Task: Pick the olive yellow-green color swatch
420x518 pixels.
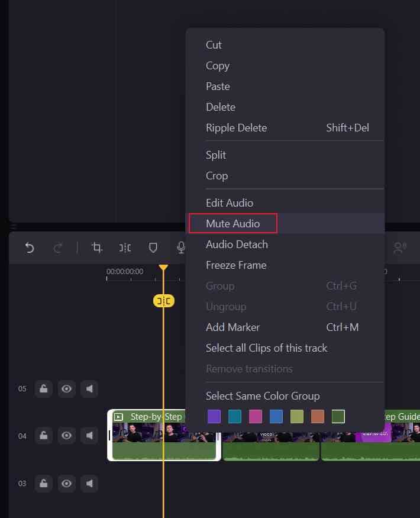Action: coord(297,417)
